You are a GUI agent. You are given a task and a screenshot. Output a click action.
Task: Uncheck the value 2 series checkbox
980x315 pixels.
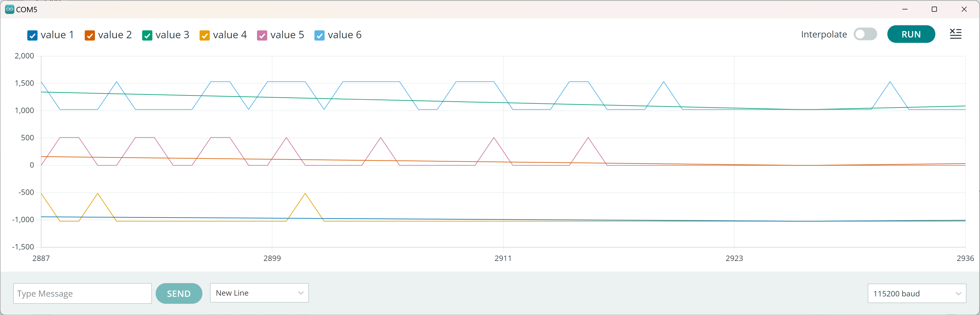tap(90, 35)
